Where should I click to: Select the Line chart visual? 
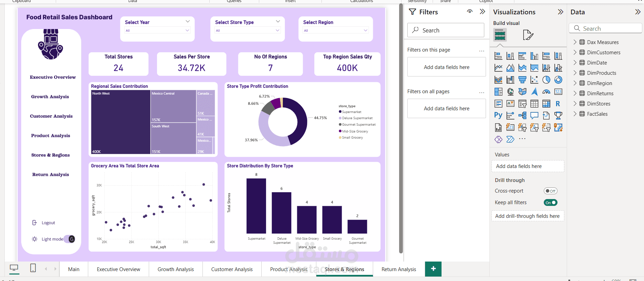click(498, 68)
